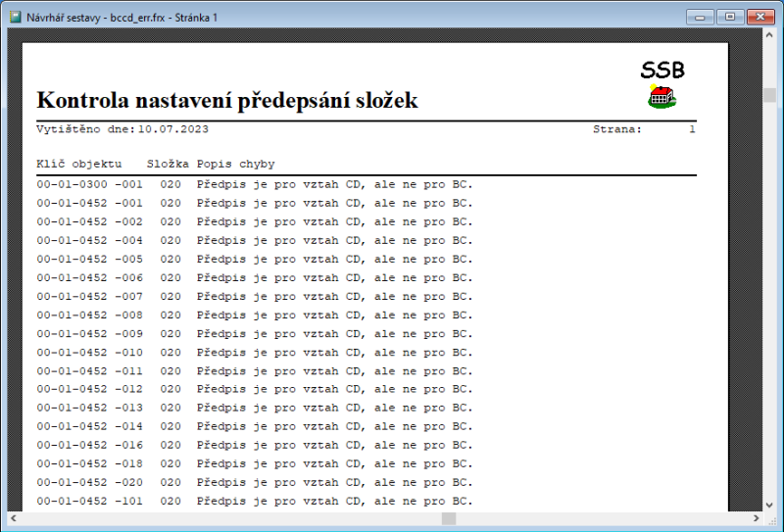Viewport: 784px width, 532px height.
Task: Click the report designer window icon in title bar
Action: [x=16, y=18]
